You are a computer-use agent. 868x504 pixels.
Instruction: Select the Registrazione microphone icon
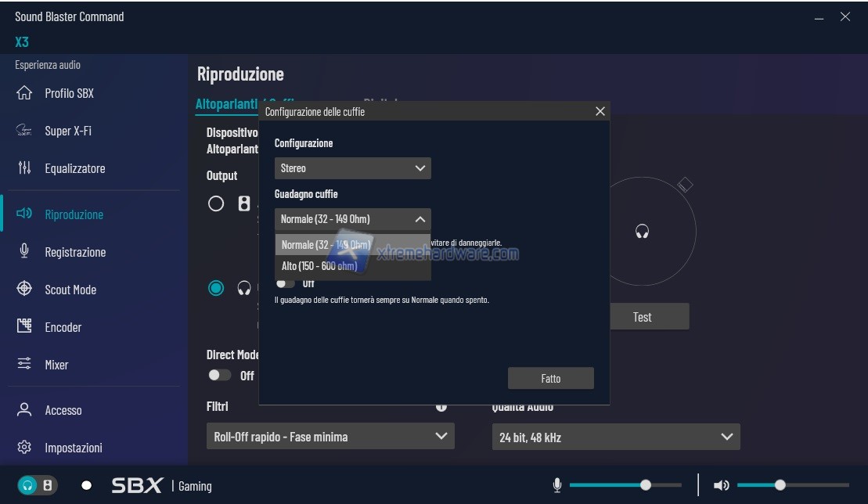24,251
